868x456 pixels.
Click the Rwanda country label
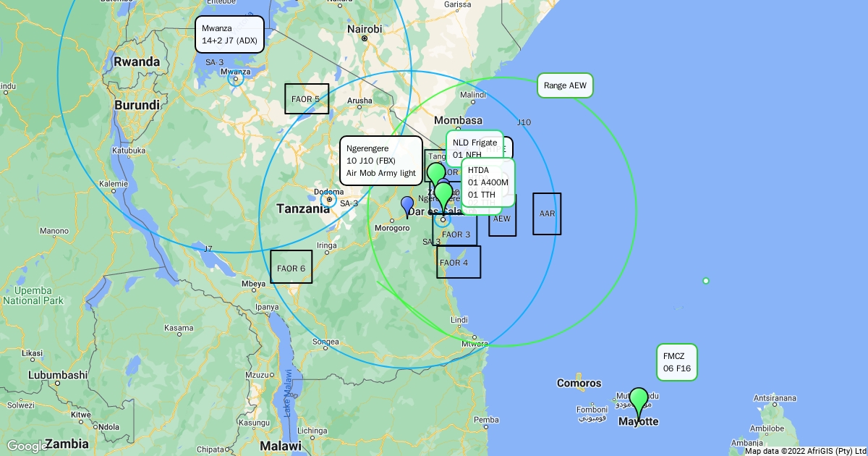click(137, 62)
